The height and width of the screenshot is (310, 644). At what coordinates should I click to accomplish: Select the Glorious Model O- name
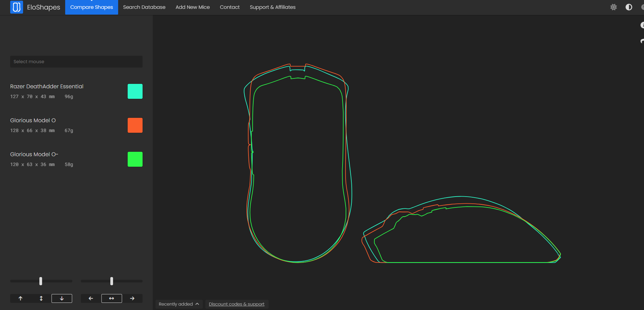coord(34,154)
